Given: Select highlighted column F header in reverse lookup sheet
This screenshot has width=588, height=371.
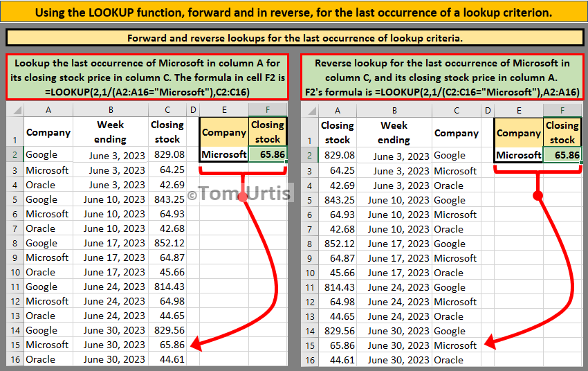Looking at the screenshot, I should point(562,111).
